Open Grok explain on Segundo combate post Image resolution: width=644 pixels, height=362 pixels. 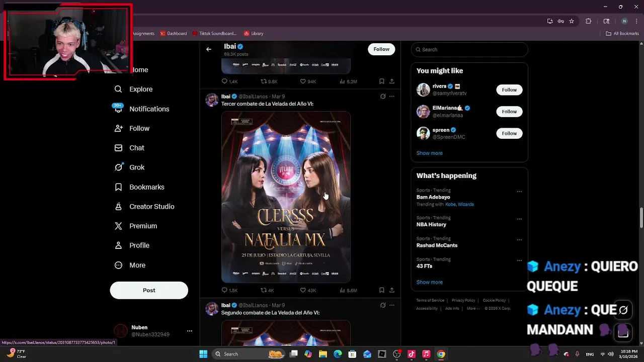383,305
